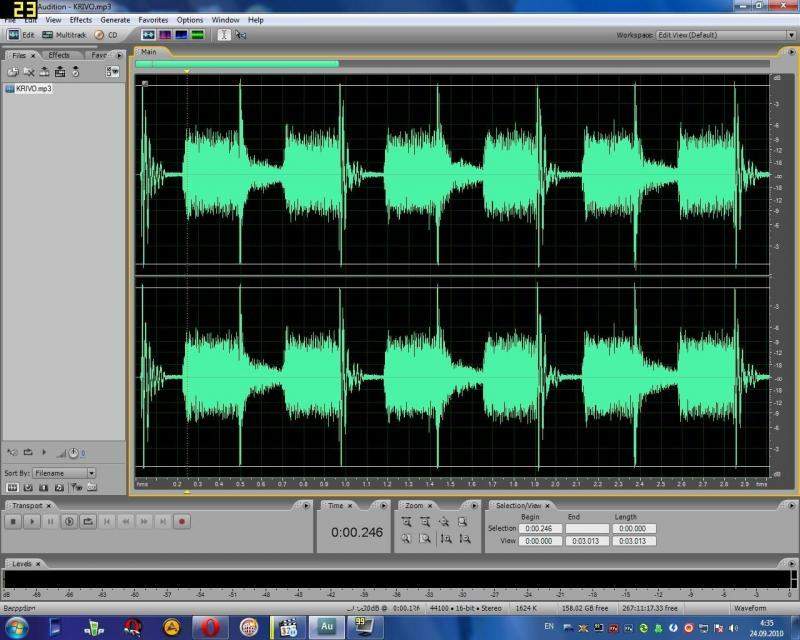Viewport: 800px width, 640px height.
Task: Open the Sort By Filename dropdown
Action: [64, 472]
